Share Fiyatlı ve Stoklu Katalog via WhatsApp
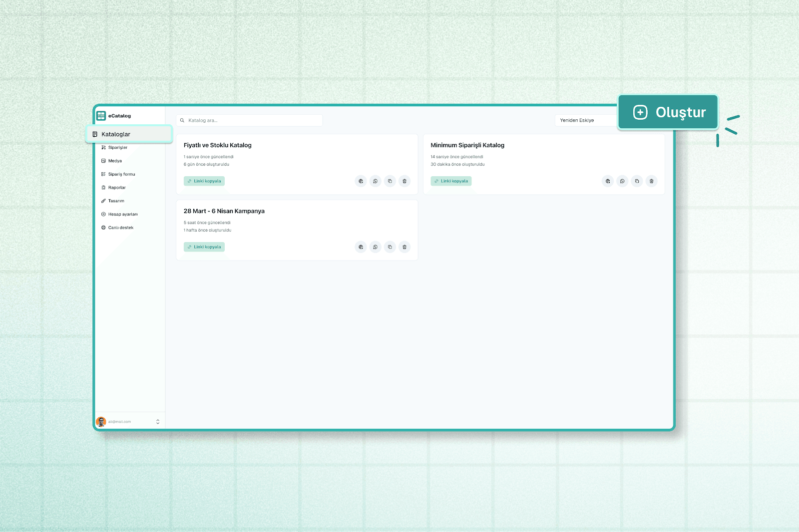The height and width of the screenshot is (532, 799). pos(375,181)
